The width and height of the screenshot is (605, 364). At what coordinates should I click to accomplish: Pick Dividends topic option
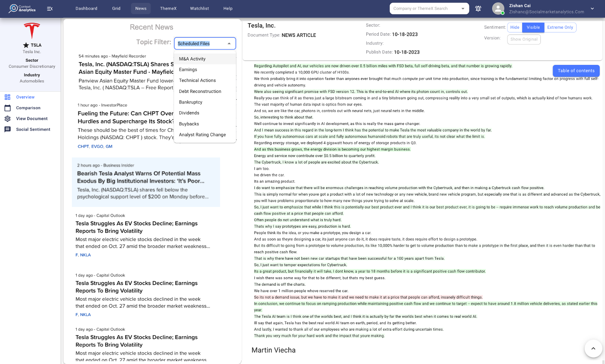coord(205,113)
